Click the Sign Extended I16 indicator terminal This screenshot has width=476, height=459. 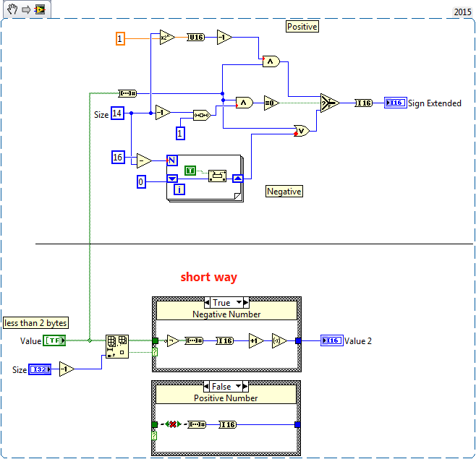(396, 103)
